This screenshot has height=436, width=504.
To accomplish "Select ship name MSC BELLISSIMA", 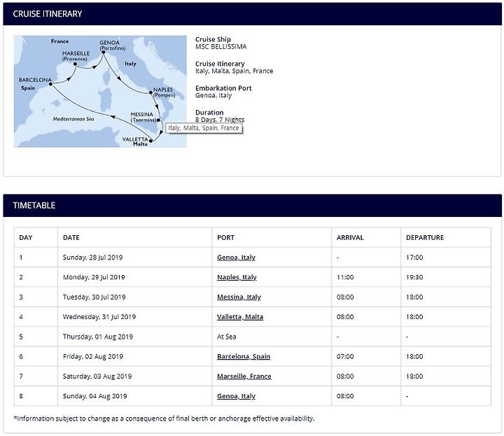I will [x=220, y=47].
